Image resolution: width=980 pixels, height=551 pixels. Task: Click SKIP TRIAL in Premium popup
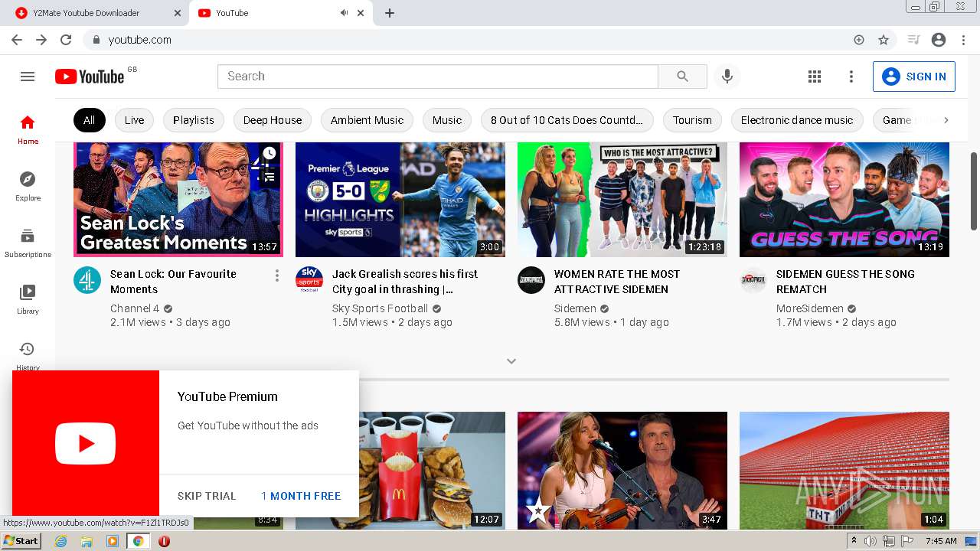tap(207, 496)
